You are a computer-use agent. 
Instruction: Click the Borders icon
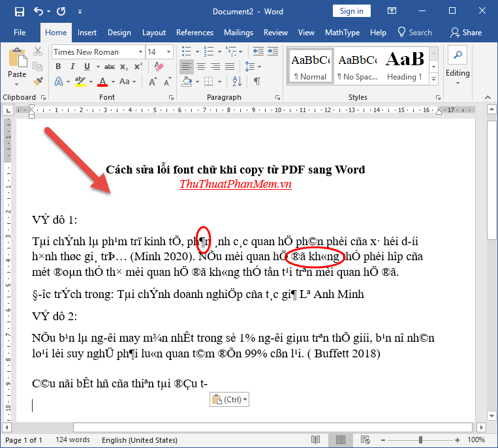tap(209, 82)
